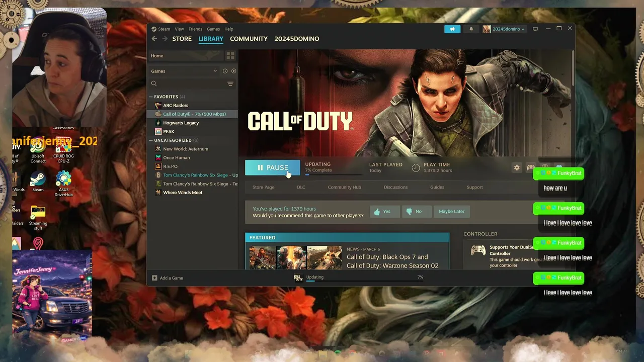Viewport: 644px width, 362px height.
Task: Click the R.E.P.O. game icon
Action: pyautogui.click(x=158, y=166)
